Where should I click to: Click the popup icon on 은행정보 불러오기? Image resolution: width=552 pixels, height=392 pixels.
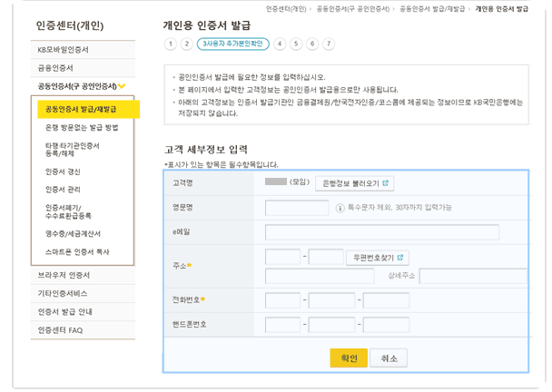click(386, 183)
